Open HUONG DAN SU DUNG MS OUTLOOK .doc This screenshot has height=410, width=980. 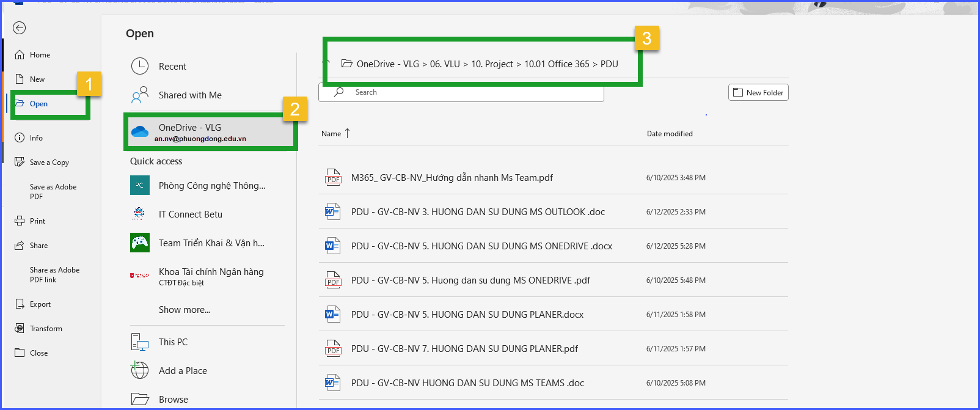(478, 212)
